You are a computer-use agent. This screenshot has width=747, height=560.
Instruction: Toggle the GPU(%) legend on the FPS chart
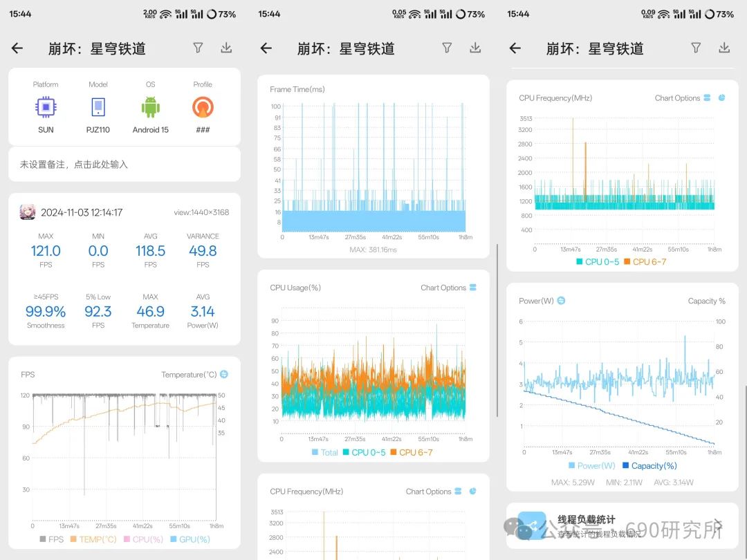click(x=190, y=539)
